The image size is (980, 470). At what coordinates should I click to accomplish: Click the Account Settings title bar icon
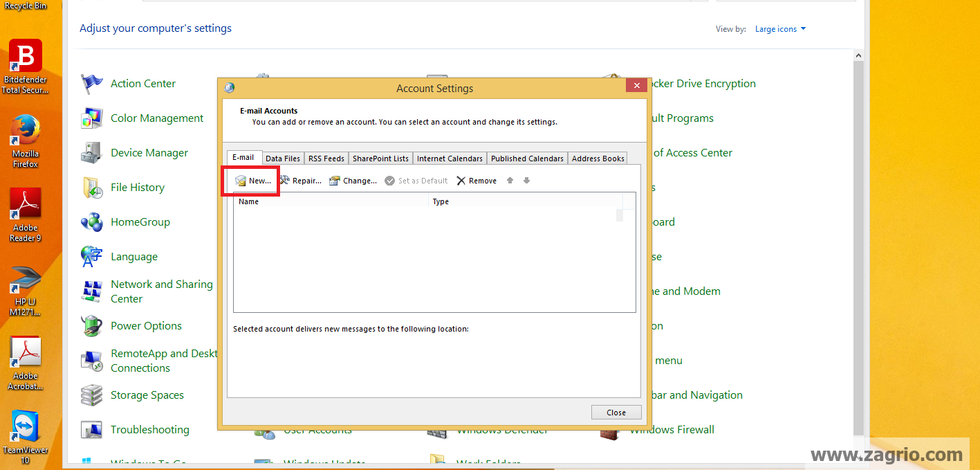pos(230,88)
